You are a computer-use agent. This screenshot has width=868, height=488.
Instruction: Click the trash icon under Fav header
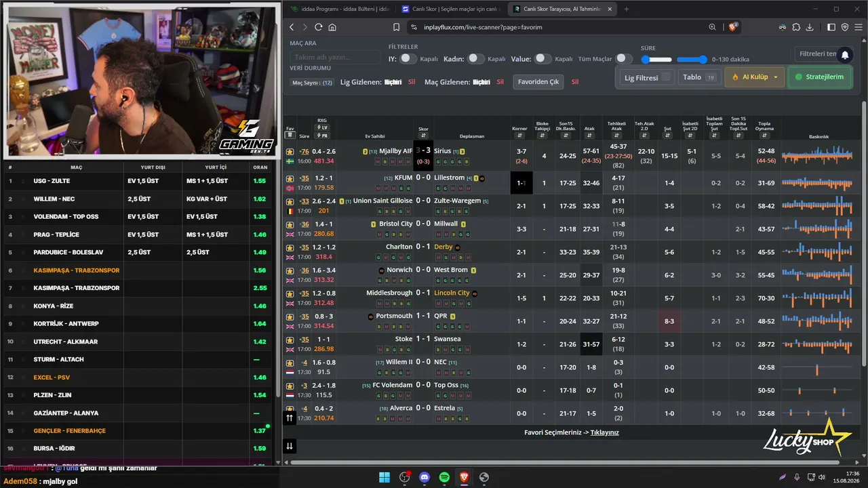coord(290,134)
